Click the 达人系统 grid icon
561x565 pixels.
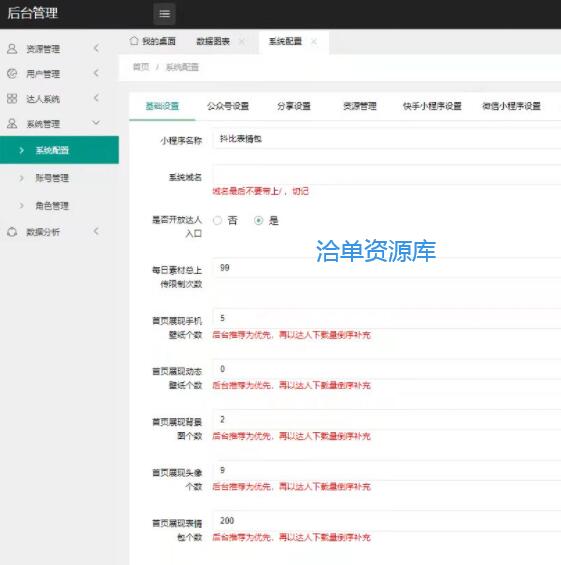click(x=12, y=98)
